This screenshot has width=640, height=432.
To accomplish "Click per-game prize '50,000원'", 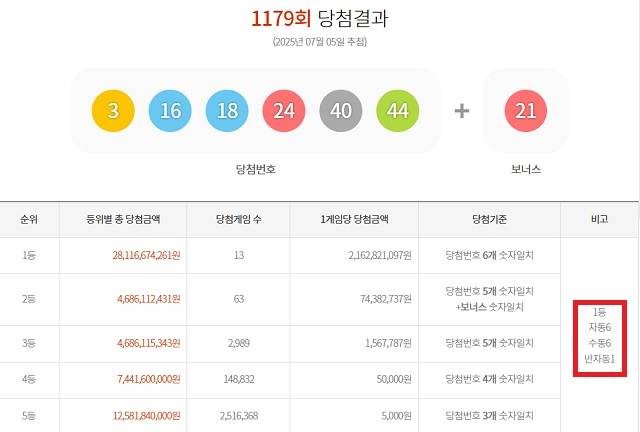I will 394,379.
